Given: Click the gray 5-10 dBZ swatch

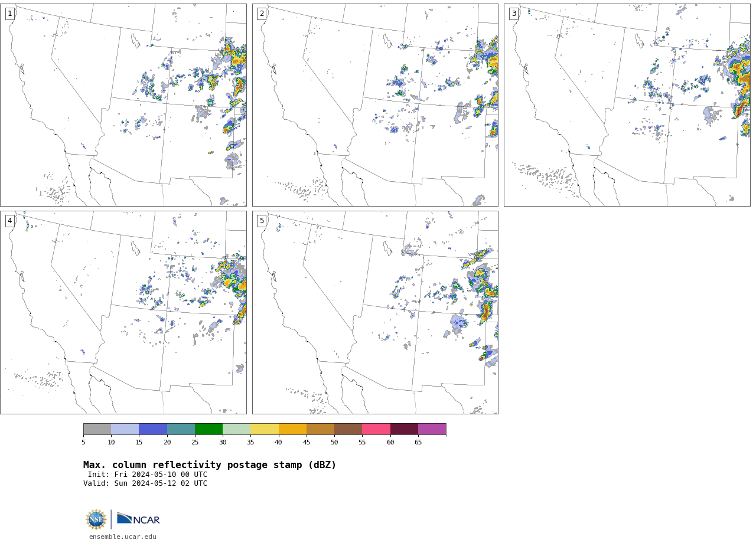Looking at the screenshot, I should [x=97, y=429].
